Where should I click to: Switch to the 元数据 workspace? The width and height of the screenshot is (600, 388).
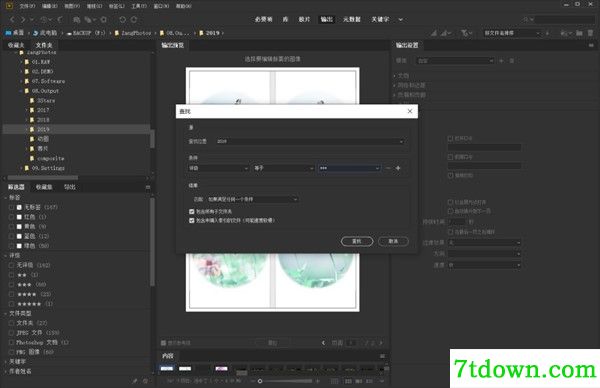(x=351, y=19)
